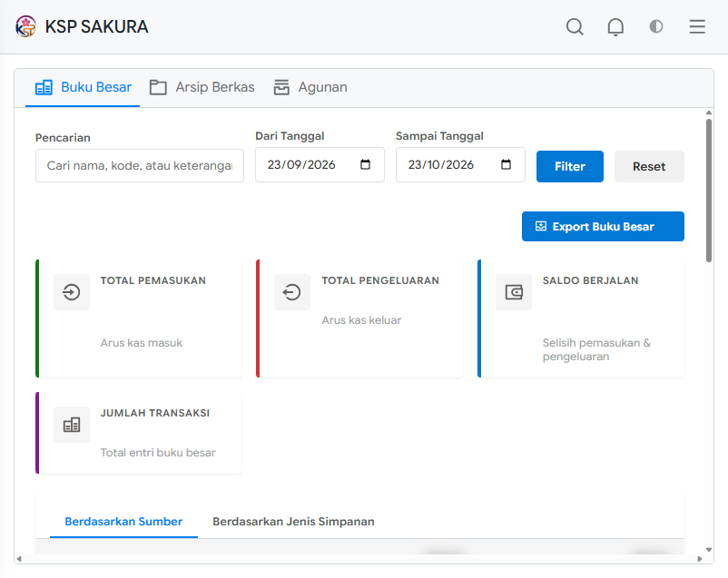Switch to the Buku Besar tab

click(x=84, y=87)
